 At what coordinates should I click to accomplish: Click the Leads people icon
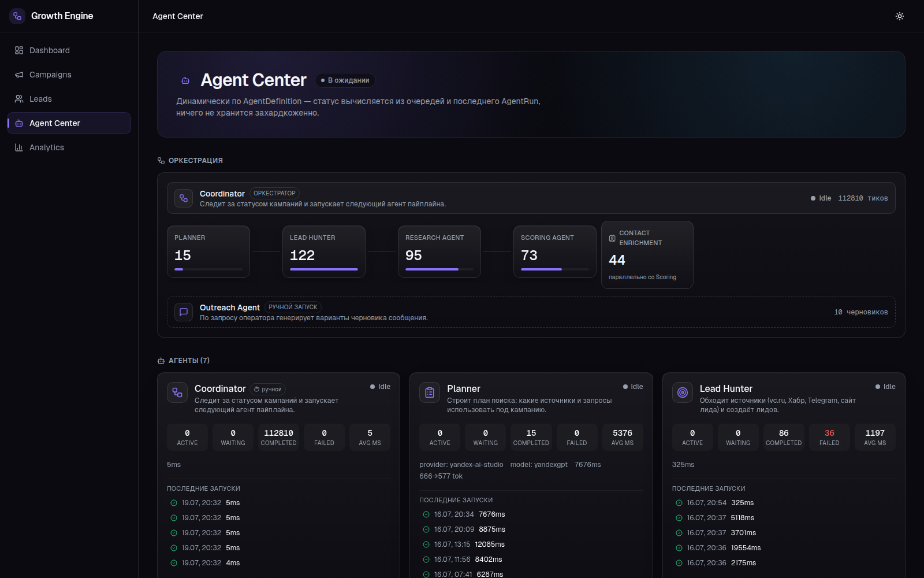pos(19,99)
